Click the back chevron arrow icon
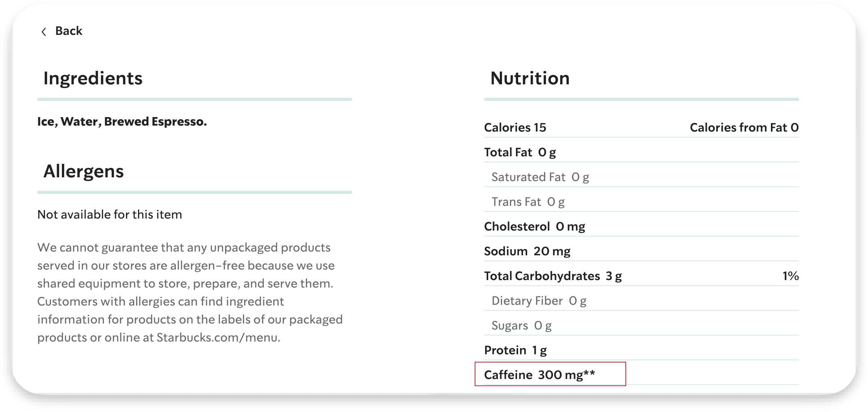 coord(44,32)
